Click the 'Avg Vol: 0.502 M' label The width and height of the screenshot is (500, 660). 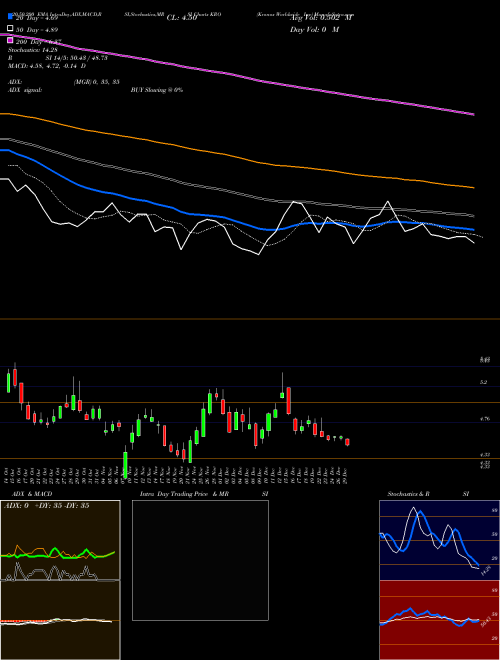[321, 18]
